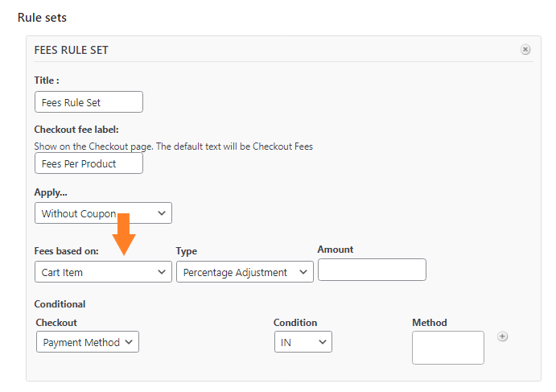
Task: Change the IN condition dropdown
Action: 303,342
